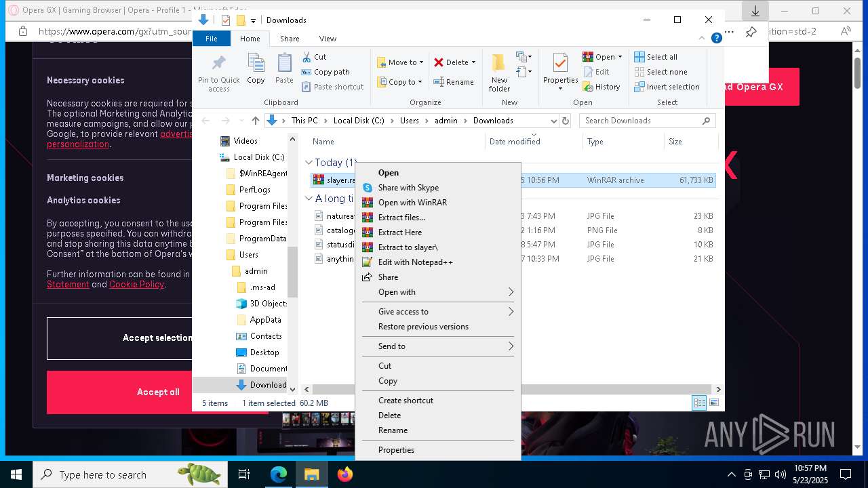Collapse the Today group
The width and height of the screenshot is (868, 488).
coord(309,163)
